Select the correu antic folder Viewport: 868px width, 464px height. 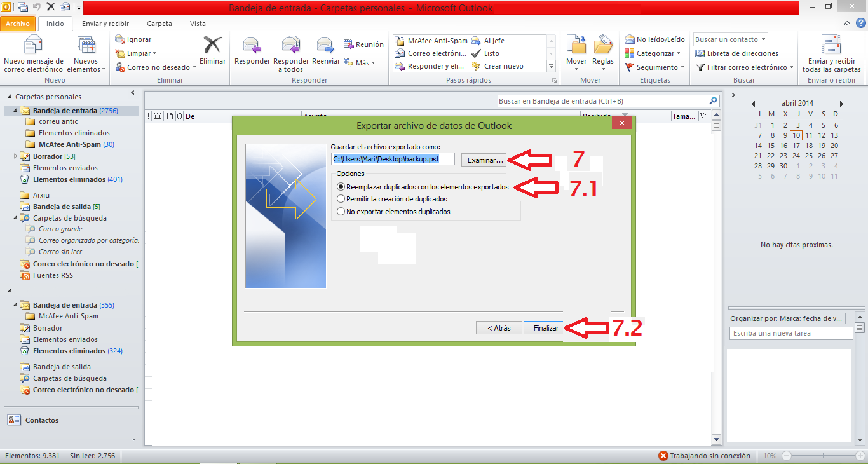point(58,121)
